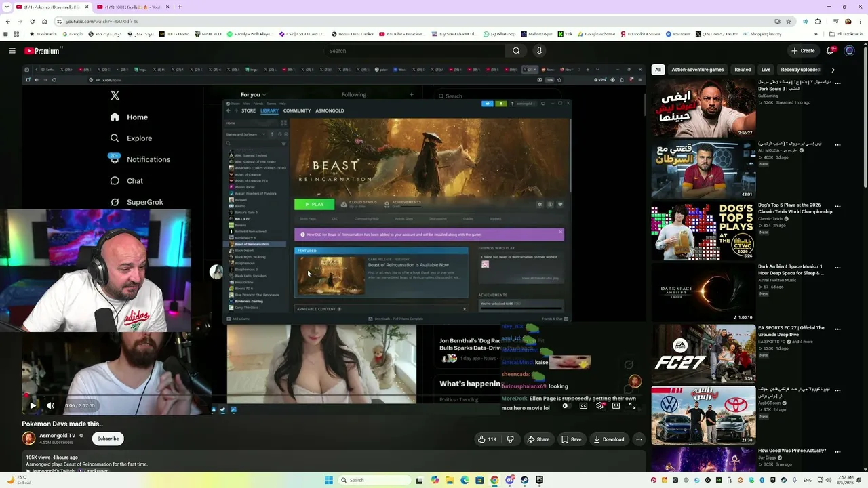
Task: Save video to a playlist
Action: pos(571,439)
